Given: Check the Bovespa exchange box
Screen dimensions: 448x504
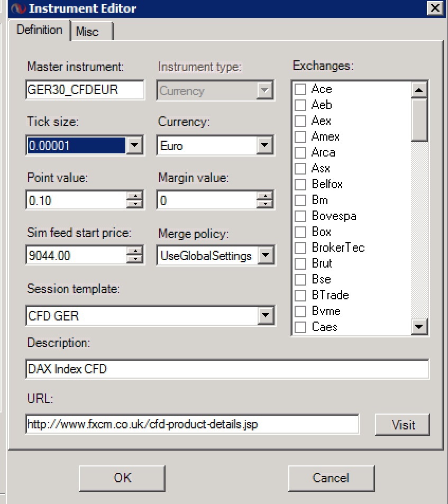Looking at the screenshot, I should coord(300,216).
